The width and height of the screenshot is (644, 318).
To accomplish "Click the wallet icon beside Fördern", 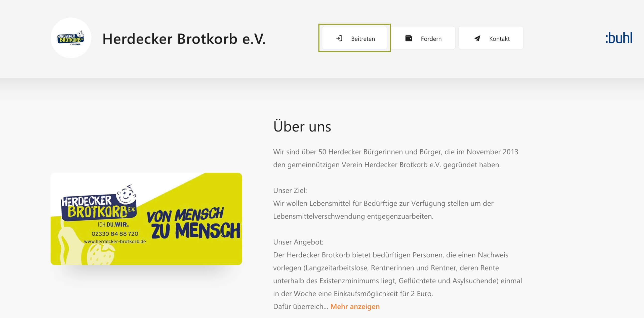I will pyautogui.click(x=409, y=38).
